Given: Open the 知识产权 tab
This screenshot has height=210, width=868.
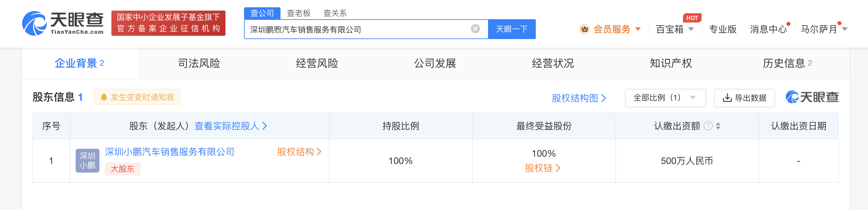Looking at the screenshot, I should [670, 63].
